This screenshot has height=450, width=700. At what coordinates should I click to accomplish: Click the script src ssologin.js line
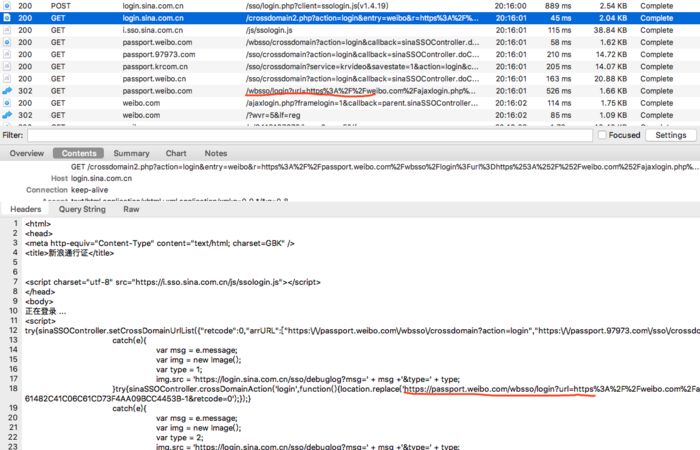tap(173, 282)
